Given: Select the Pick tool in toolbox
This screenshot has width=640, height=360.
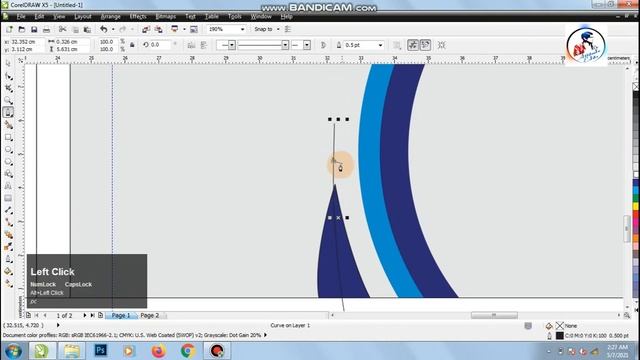Looking at the screenshot, I should coord(8,64).
